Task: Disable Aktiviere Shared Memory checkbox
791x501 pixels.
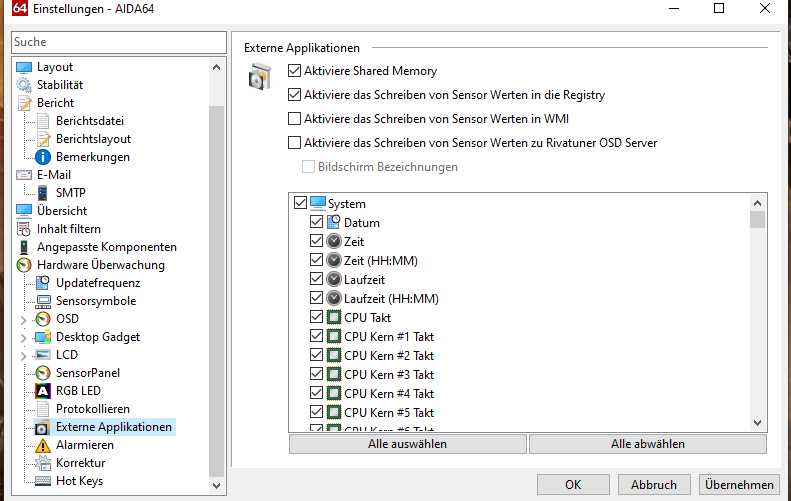Action: (x=295, y=71)
